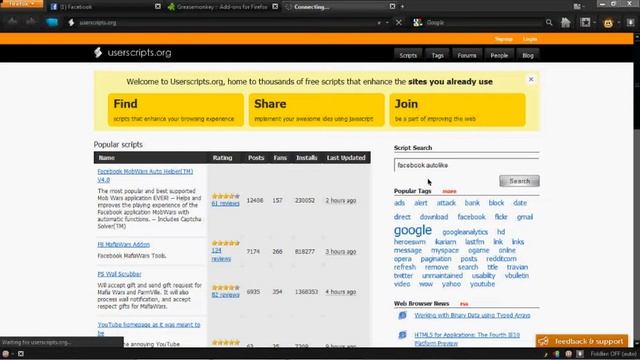The image size is (640, 360).
Task: Click the status bar download arrow icon
Action: 580,354
